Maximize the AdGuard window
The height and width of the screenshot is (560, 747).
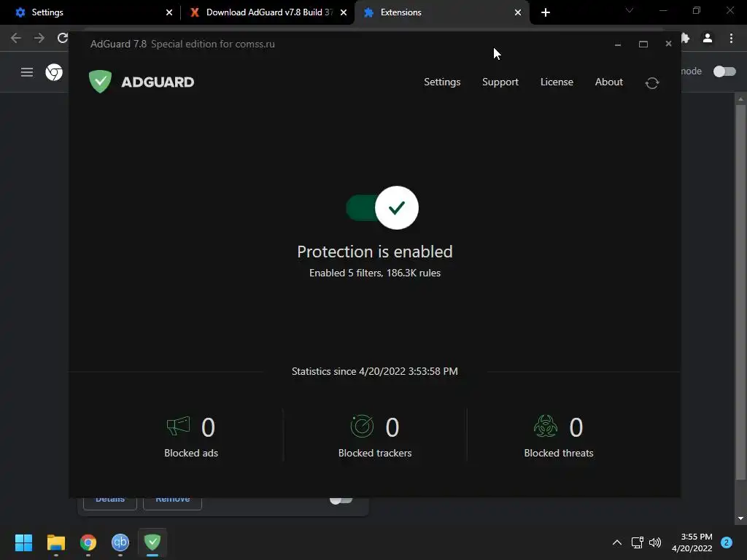[643, 44]
